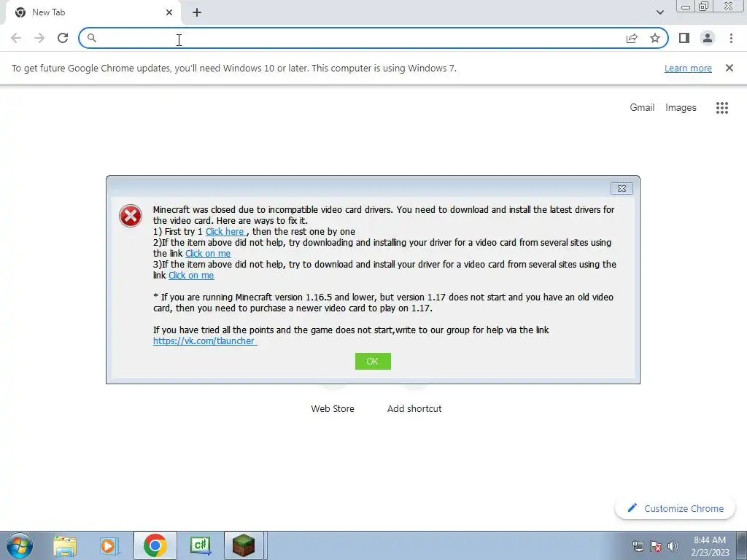Open network tray icon

point(638,546)
